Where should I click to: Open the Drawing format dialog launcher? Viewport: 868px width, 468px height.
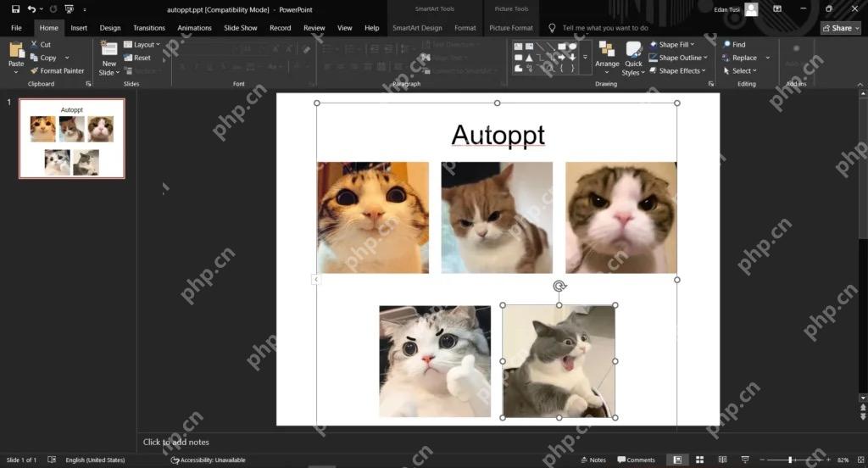pos(711,84)
